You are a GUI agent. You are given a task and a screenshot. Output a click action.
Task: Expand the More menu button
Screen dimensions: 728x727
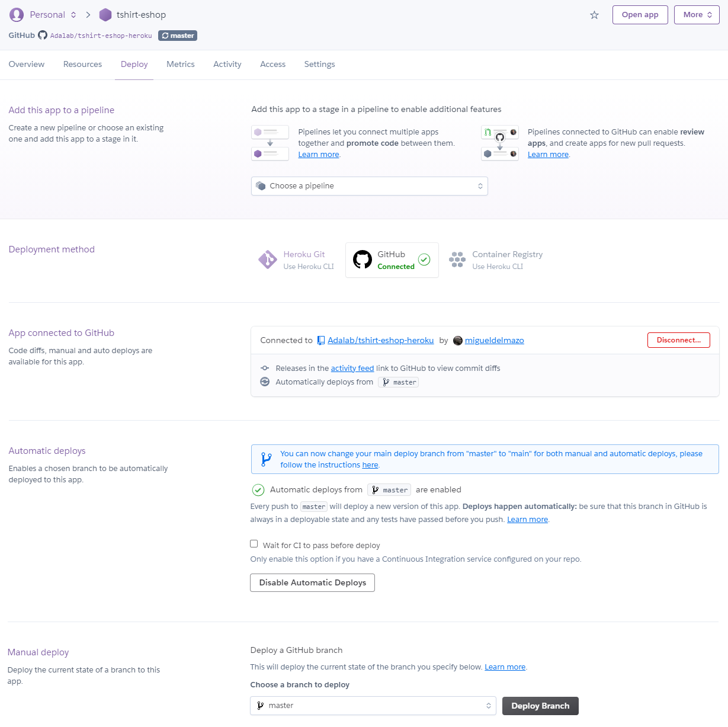tap(697, 15)
